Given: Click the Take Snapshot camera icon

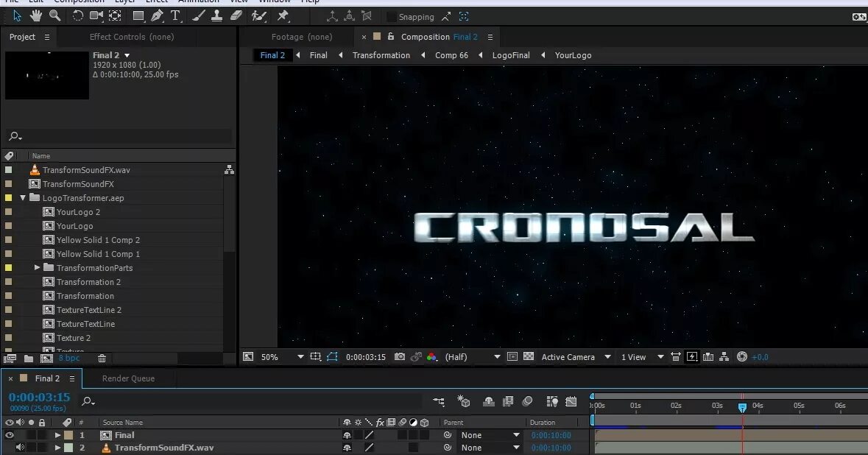Looking at the screenshot, I should point(399,357).
